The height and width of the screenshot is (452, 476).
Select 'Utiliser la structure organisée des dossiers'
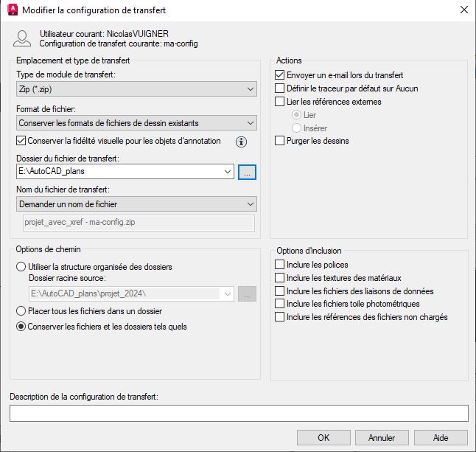pyautogui.click(x=21, y=267)
